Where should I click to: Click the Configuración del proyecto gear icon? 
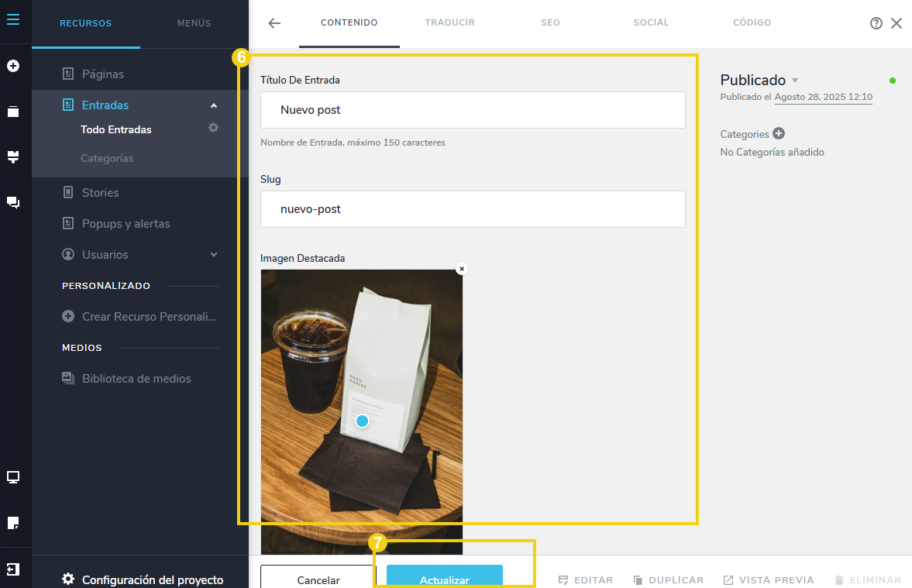click(68, 579)
